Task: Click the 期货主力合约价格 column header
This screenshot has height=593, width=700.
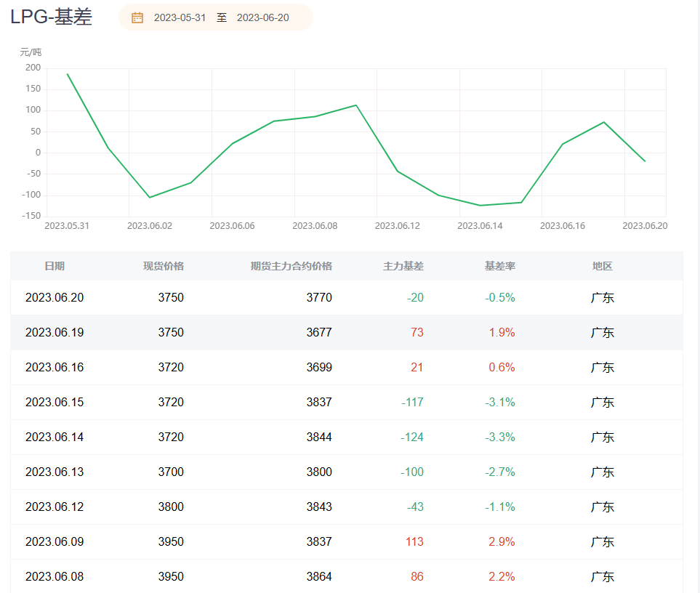Action: click(x=291, y=266)
